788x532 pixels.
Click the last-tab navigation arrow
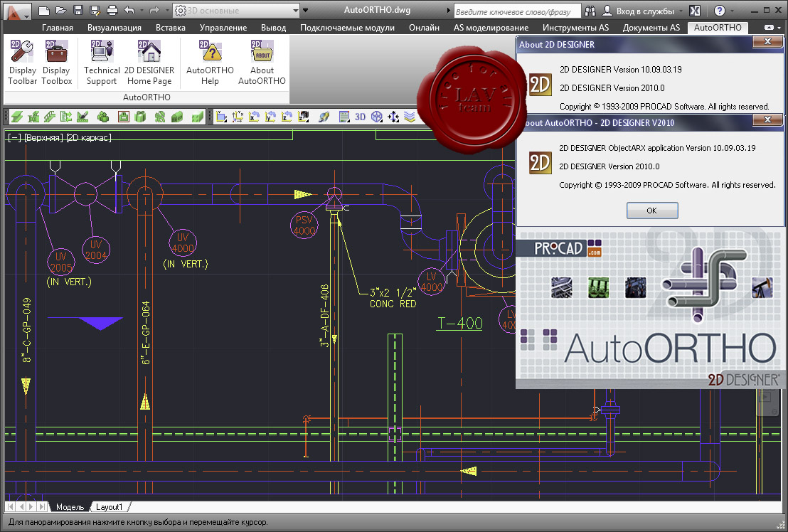[x=42, y=507]
